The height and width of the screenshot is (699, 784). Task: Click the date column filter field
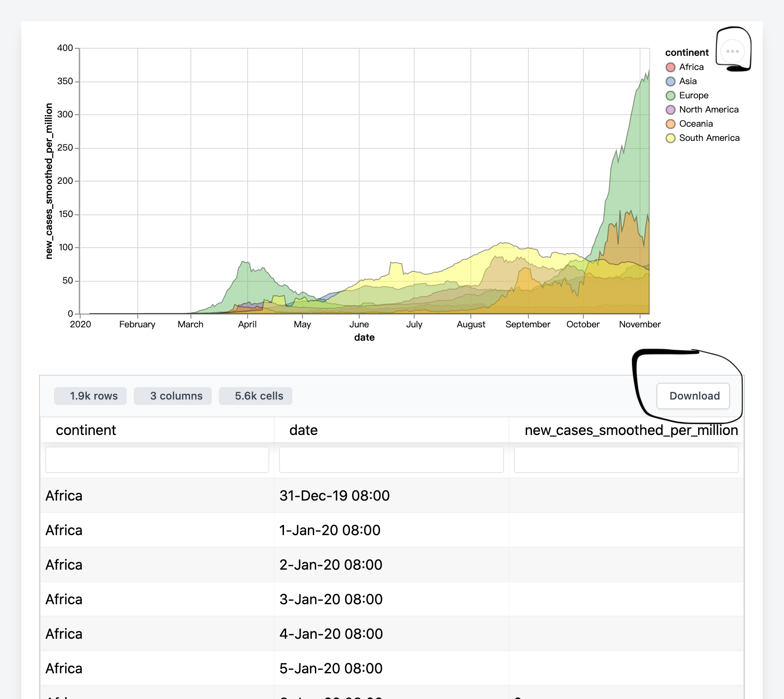pos(392,460)
